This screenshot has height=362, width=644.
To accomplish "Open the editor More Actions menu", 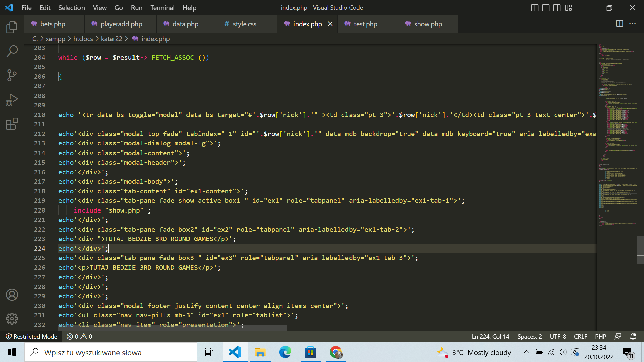I will (632, 24).
